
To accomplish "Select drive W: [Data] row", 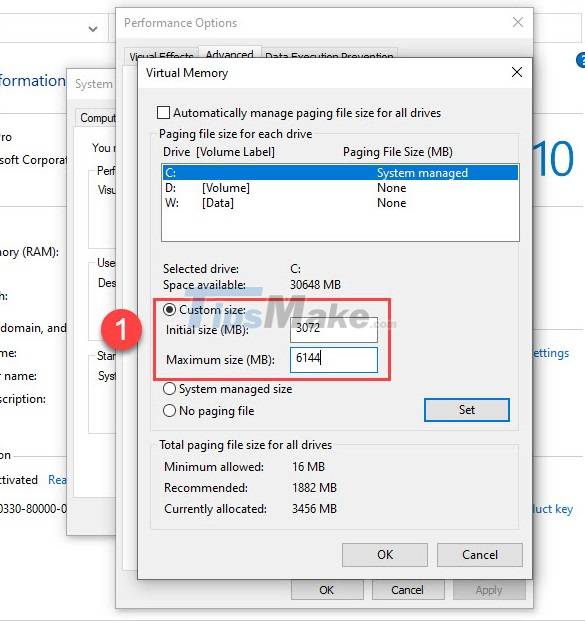I will pos(340,203).
